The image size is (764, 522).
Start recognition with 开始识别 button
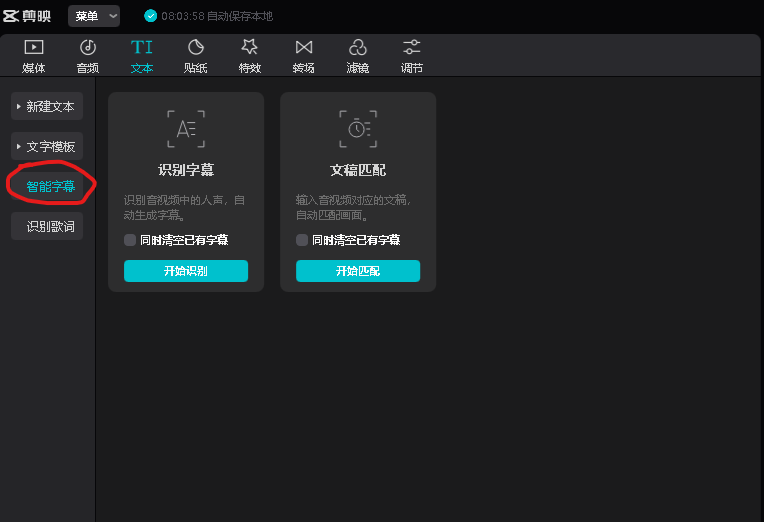[186, 271]
